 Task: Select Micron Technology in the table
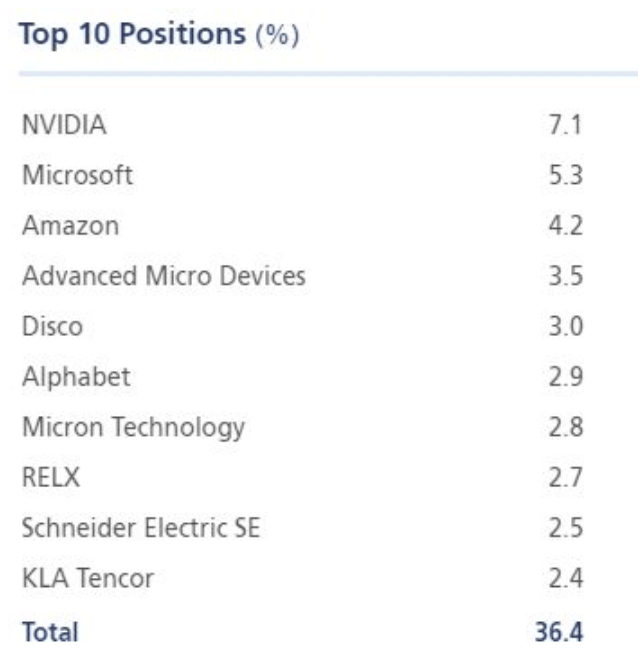pyautogui.click(x=132, y=428)
